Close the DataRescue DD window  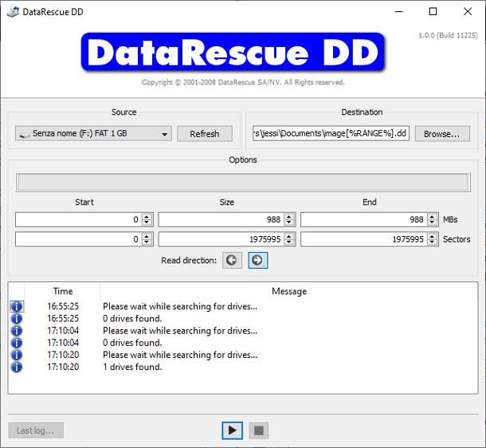468,11
